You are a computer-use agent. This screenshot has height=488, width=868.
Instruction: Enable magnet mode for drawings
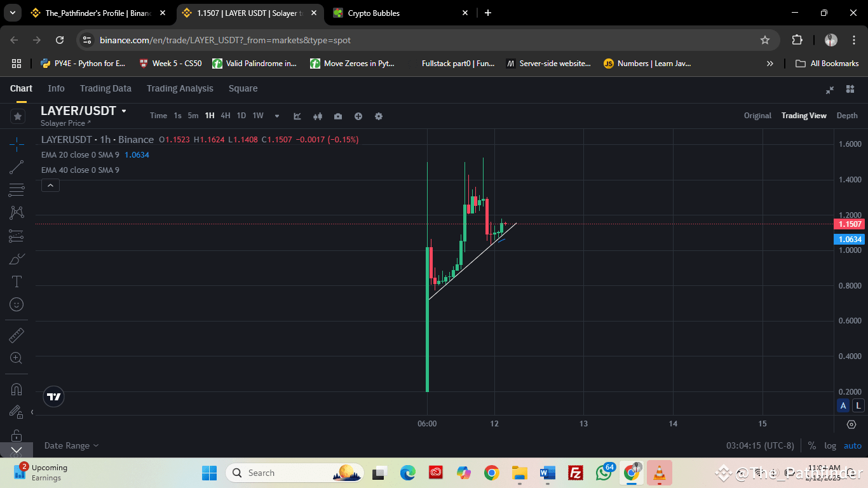coord(17,389)
